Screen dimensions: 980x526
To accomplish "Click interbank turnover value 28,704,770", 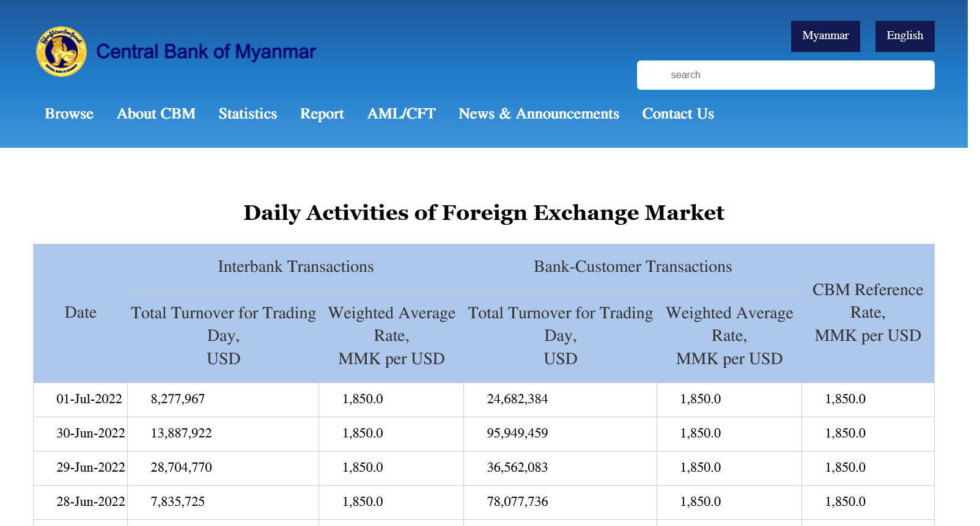I will coord(181,468).
